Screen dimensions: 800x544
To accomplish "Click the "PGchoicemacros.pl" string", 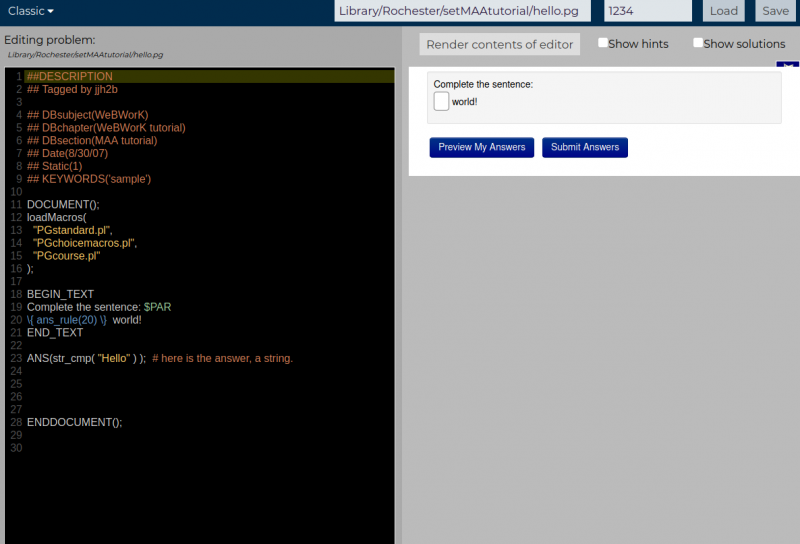I will click(84, 243).
